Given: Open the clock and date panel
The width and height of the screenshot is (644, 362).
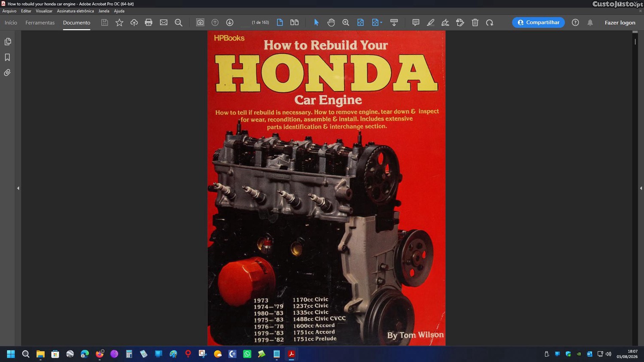Looking at the screenshot, I should pos(627,354).
